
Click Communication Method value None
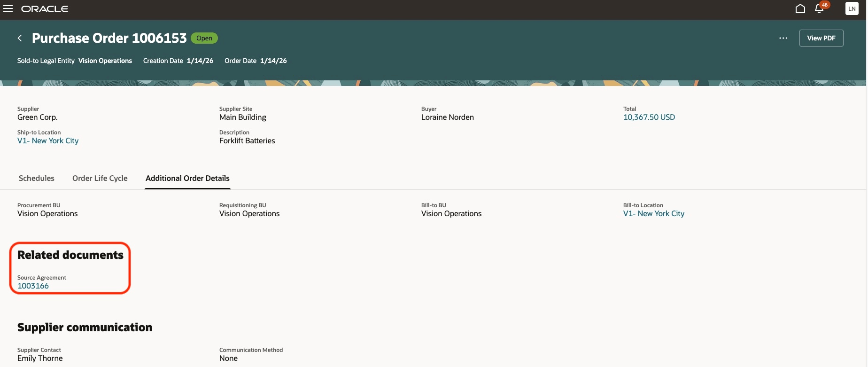tap(228, 358)
